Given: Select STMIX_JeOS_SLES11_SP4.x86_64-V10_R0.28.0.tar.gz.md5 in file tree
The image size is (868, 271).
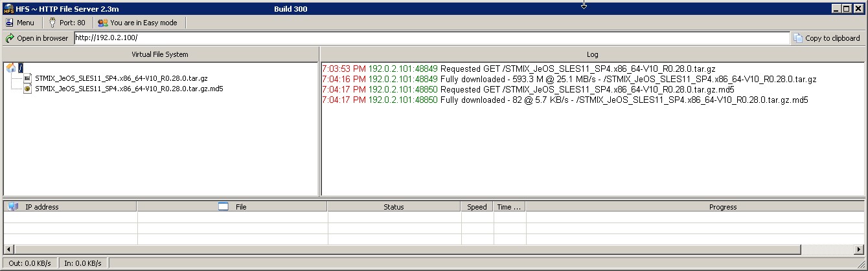Looking at the screenshot, I should (x=129, y=89).
